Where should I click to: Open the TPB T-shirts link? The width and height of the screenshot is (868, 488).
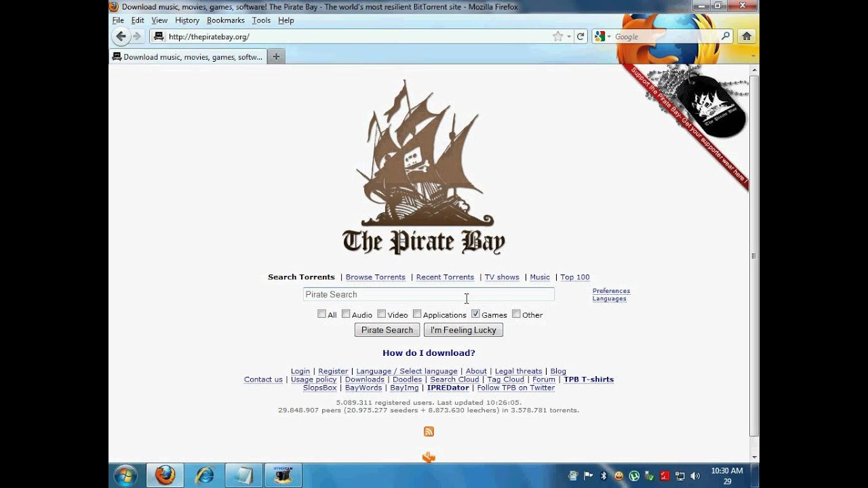click(x=589, y=380)
